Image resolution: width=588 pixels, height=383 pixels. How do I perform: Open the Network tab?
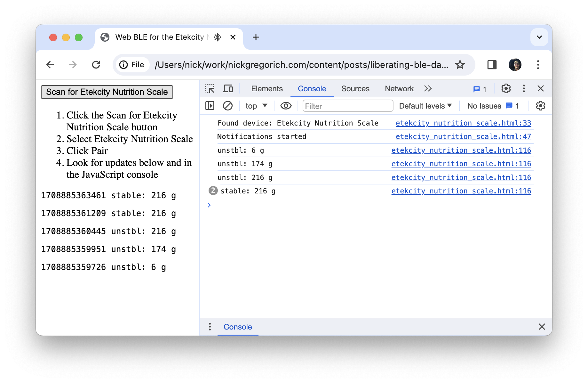tap(399, 89)
